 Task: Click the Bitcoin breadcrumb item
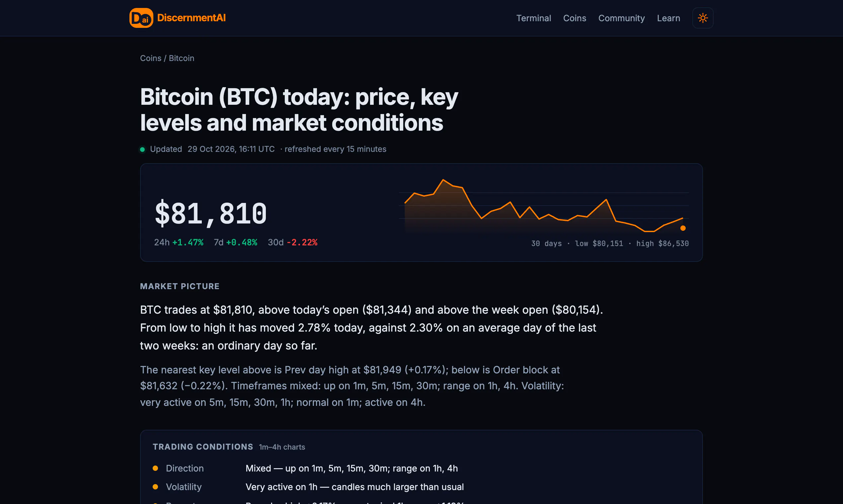pyautogui.click(x=182, y=58)
